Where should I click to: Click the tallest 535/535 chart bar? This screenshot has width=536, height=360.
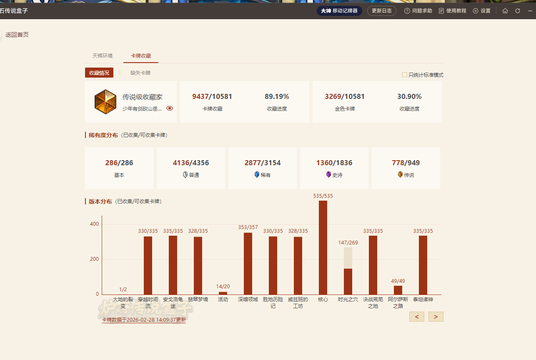tap(323, 248)
